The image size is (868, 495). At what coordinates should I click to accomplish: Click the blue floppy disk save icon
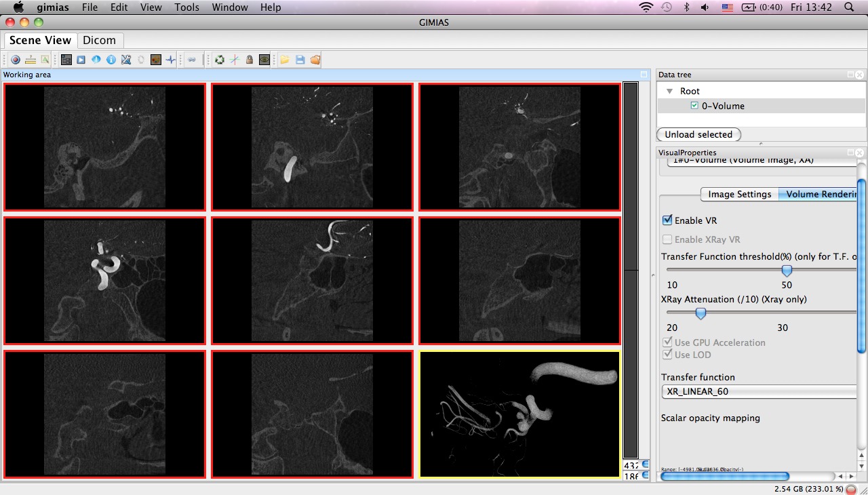tap(300, 60)
